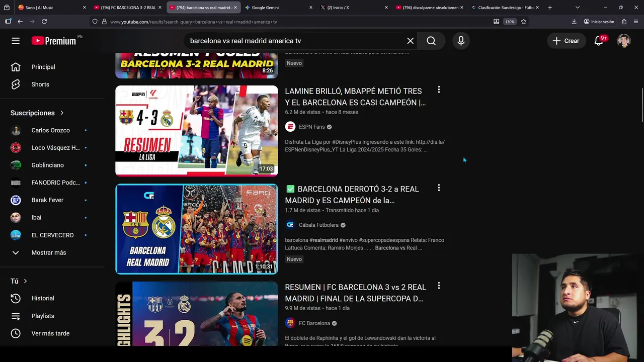
Task: Open the ESPN Fans channel link
Action: (311, 127)
